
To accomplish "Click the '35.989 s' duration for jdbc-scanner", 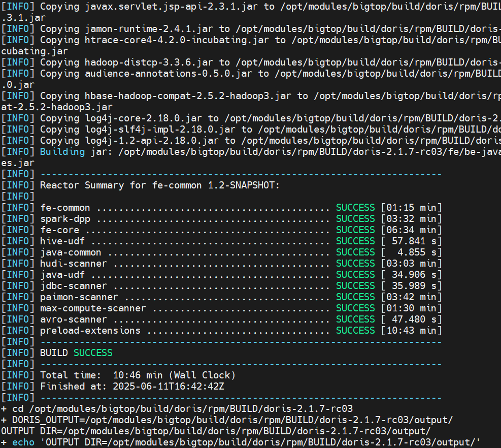I will (x=414, y=286).
